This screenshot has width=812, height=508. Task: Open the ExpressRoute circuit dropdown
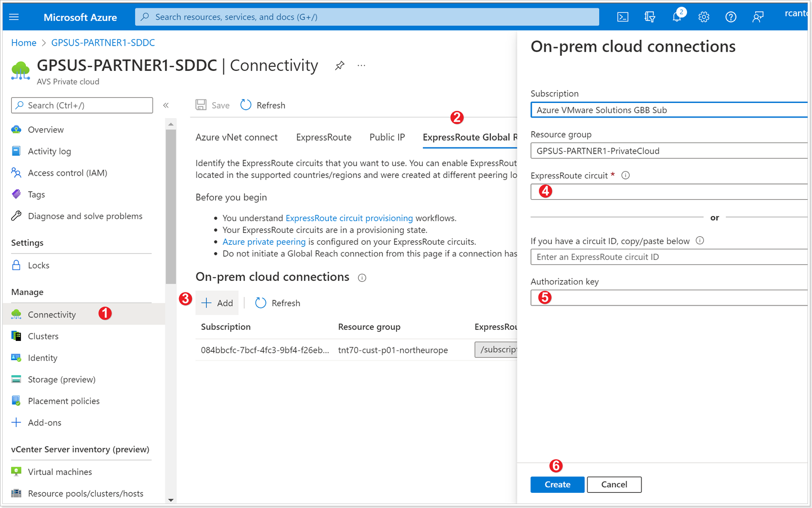[669, 192]
